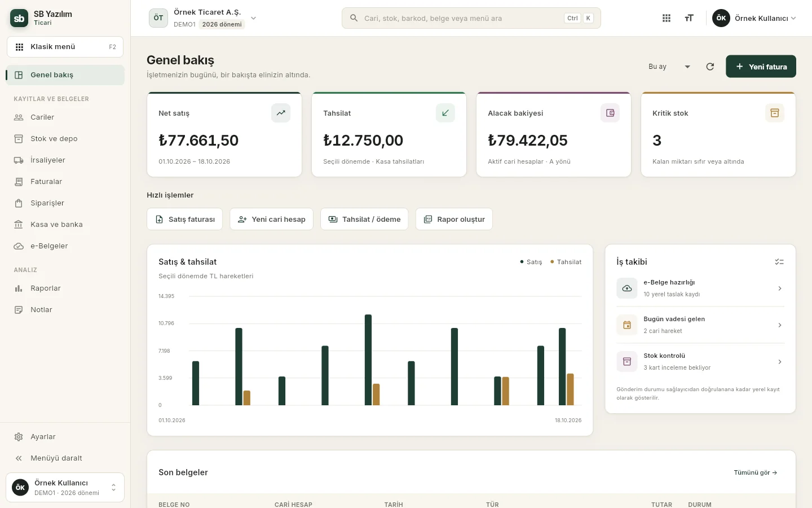Open the Tümünü gör link

point(756,472)
